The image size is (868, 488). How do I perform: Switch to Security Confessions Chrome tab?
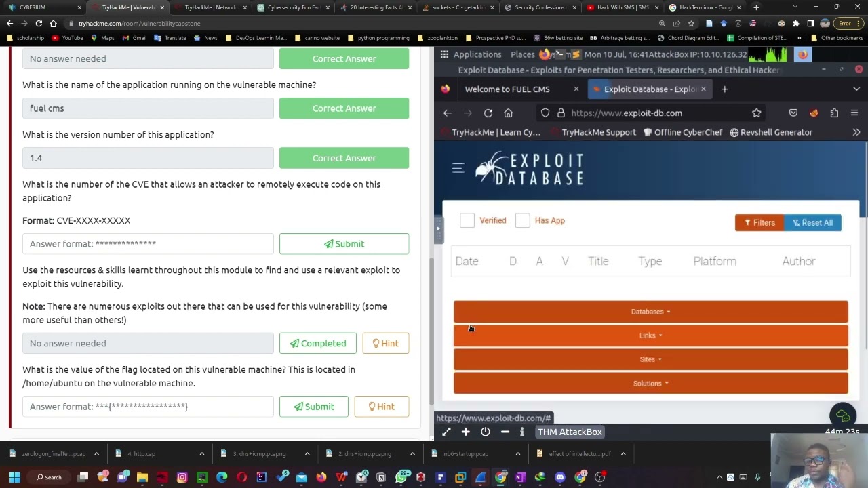click(540, 7)
